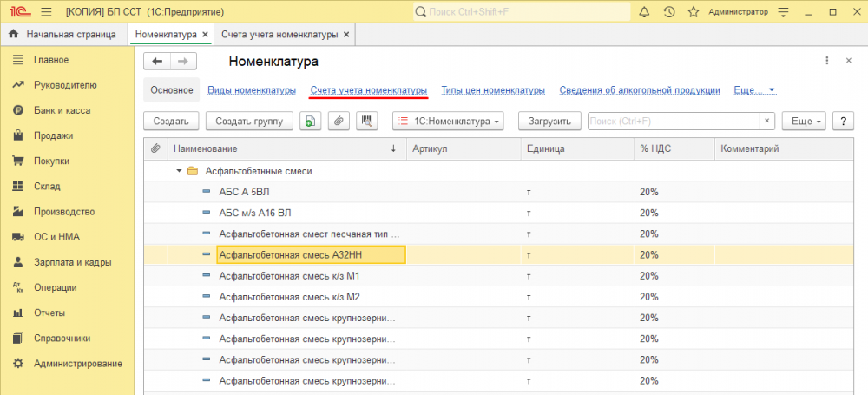This screenshot has height=395, width=868.
Task: Open Главное section in sidebar
Action: point(51,59)
